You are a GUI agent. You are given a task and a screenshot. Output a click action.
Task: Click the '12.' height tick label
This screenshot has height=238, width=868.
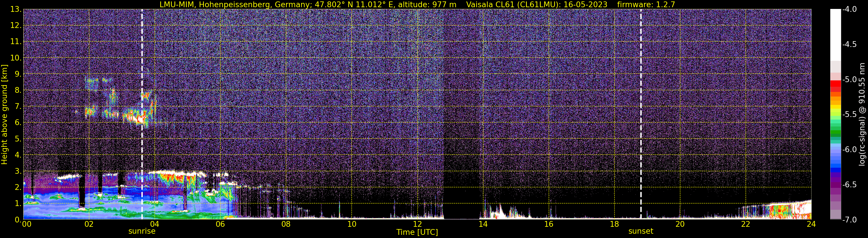[x=16, y=26]
